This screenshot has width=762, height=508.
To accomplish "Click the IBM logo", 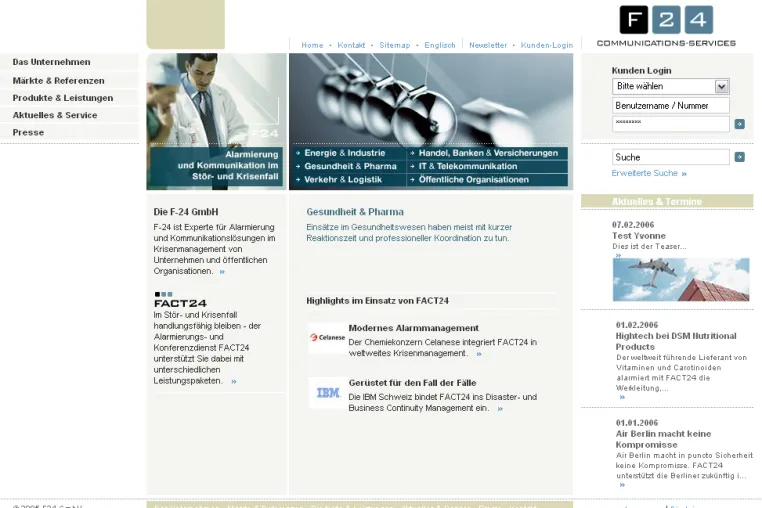I will click(328, 393).
